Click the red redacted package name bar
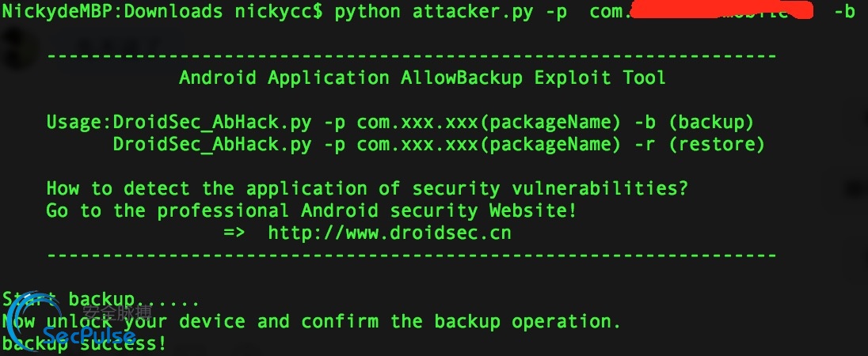The image size is (868, 356). click(x=721, y=10)
